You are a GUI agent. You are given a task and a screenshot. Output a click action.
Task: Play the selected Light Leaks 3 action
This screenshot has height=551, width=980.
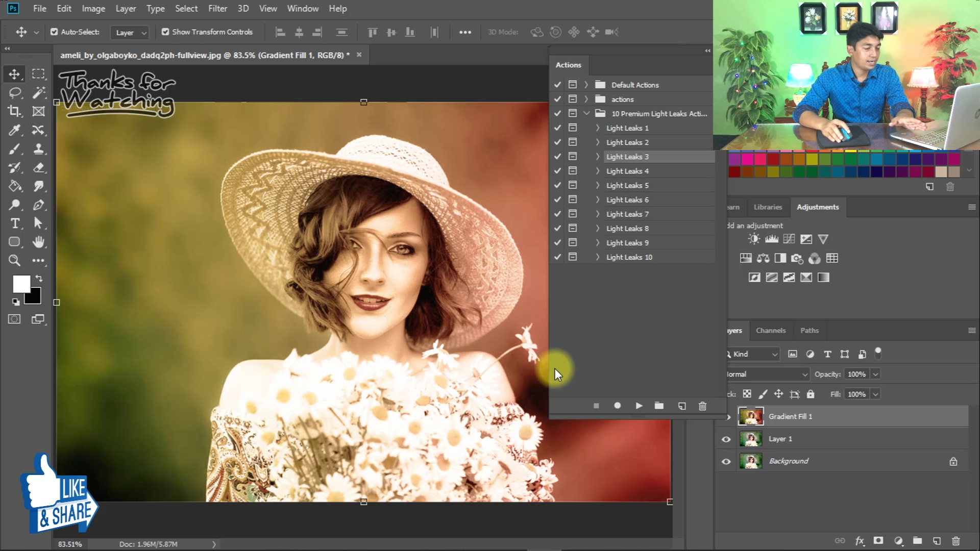tap(639, 406)
